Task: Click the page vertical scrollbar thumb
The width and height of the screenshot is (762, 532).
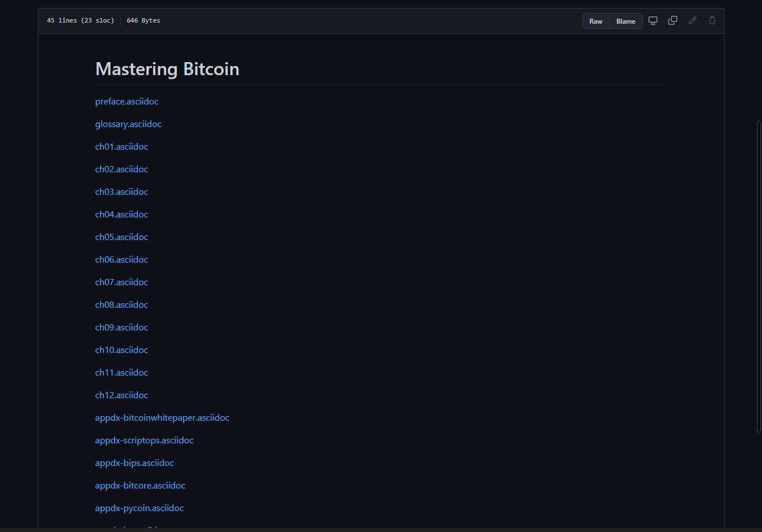Action: [759, 277]
